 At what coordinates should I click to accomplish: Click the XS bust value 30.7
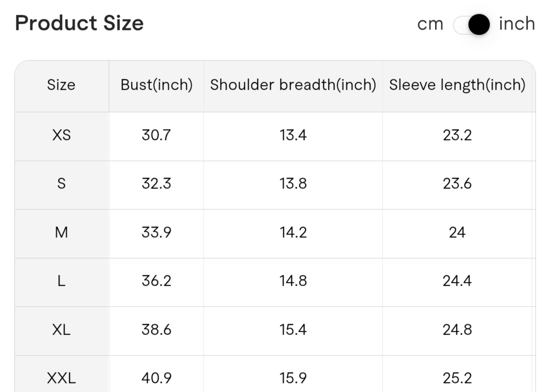[x=156, y=135]
